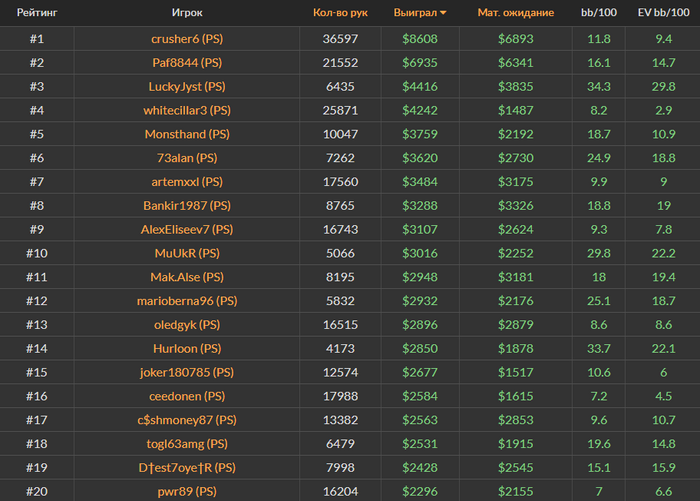This screenshot has height=501, width=700.
Task: Click AlexEliseev7 (PS) player link
Action: [187, 229]
